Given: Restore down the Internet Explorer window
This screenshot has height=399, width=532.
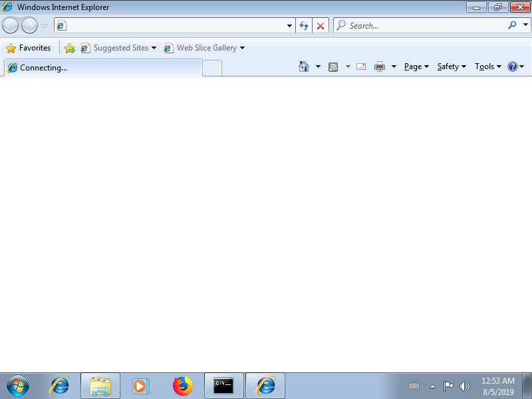Looking at the screenshot, I should point(498,7).
